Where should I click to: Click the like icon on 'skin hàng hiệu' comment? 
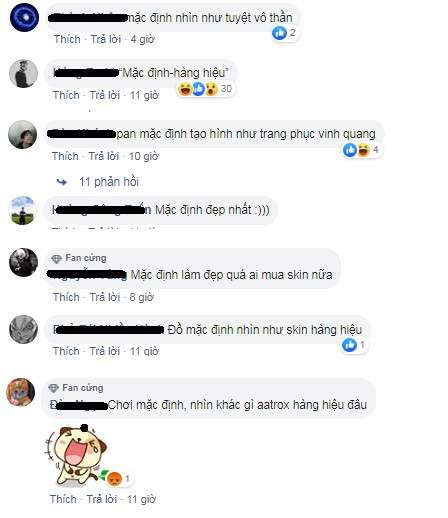tap(349, 345)
